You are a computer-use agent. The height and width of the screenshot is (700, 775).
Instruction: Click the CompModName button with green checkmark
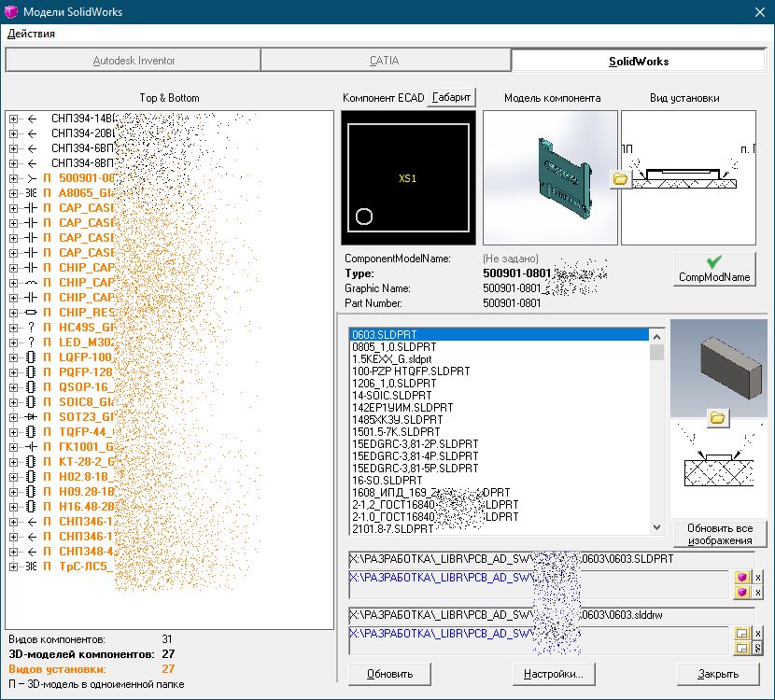tap(714, 269)
